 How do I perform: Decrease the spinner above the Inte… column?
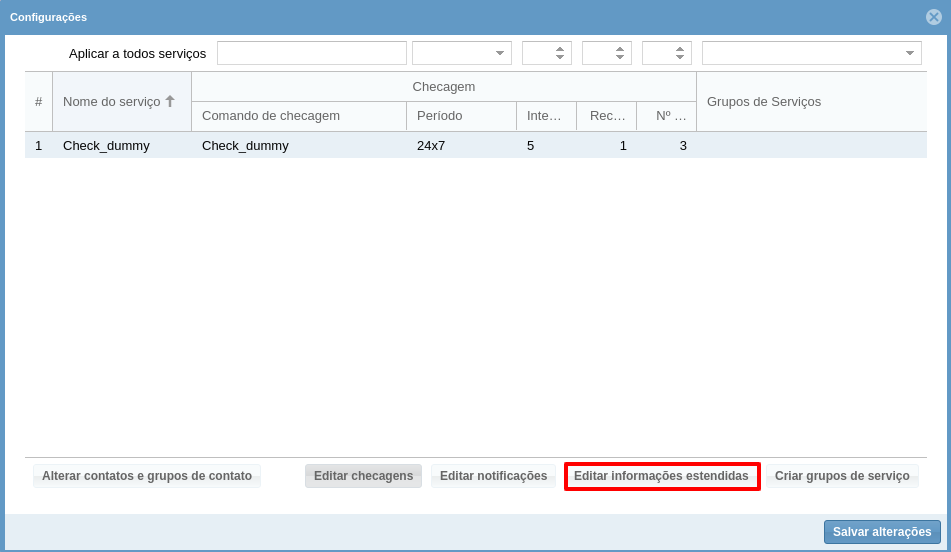click(560, 58)
